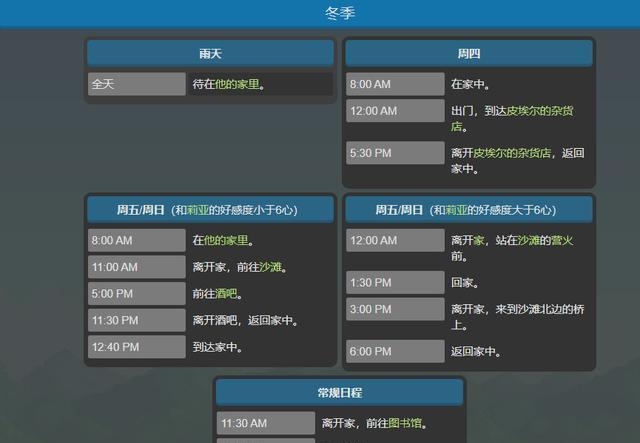Select the 周四 schedule header
Screen dimensions: 640x443
click(469, 53)
